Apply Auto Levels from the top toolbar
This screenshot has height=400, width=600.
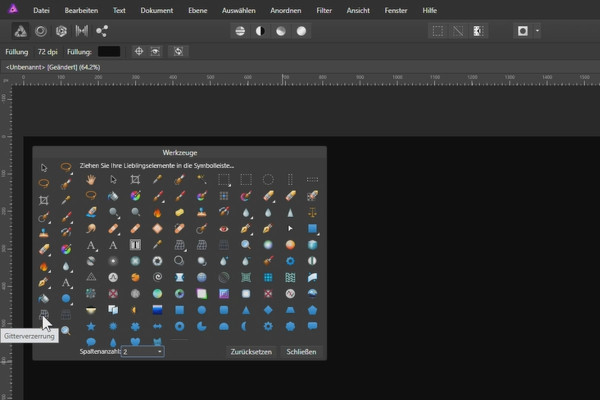click(x=240, y=31)
